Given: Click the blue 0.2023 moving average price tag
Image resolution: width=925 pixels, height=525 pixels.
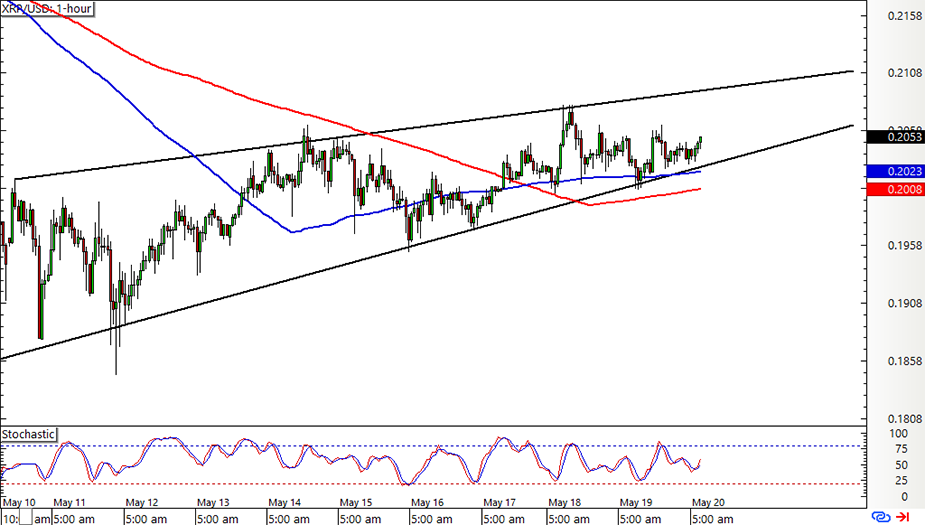Looking at the screenshot, I should coord(896,172).
